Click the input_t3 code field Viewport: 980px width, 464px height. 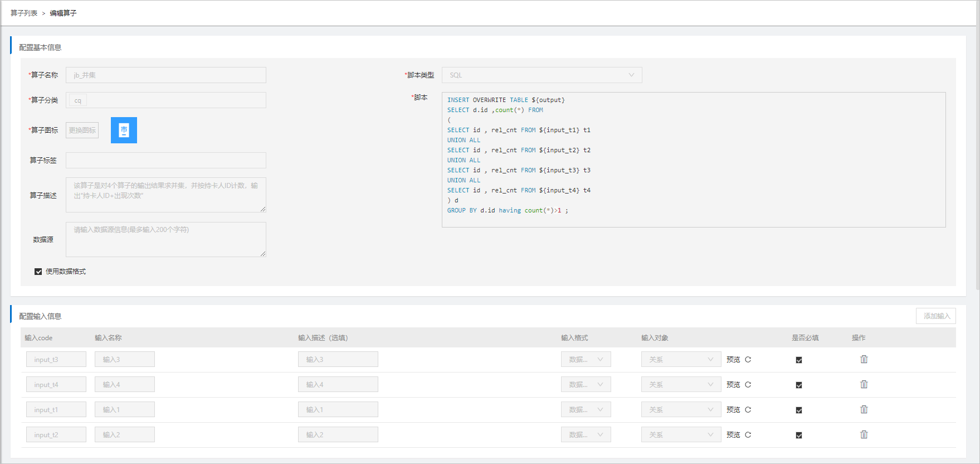pyautogui.click(x=56, y=359)
